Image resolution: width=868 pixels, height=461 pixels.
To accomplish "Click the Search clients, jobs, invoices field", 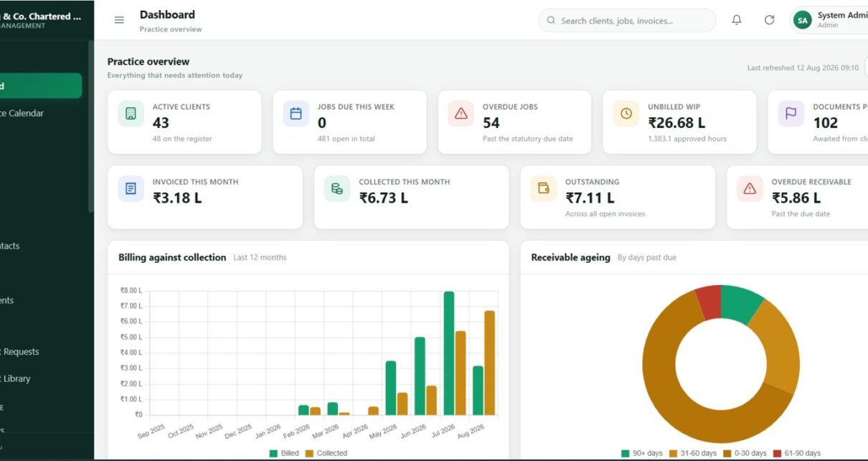I will click(x=627, y=20).
